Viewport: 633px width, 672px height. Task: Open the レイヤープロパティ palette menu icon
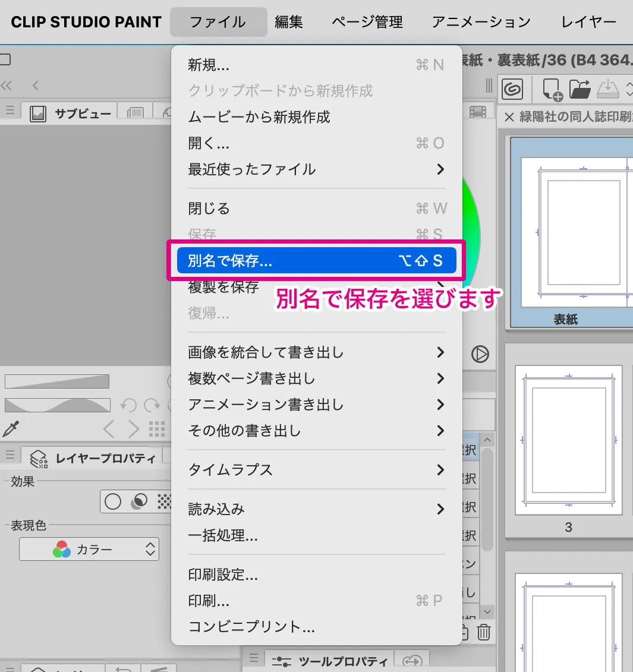click(x=10, y=455)
